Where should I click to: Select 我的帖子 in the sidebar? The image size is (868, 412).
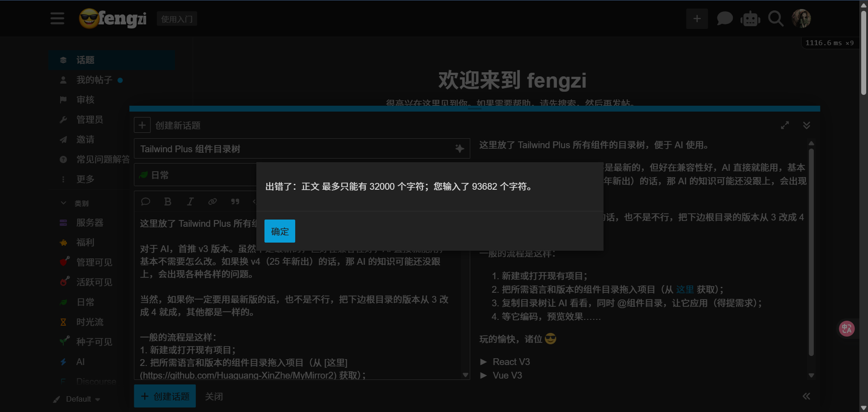[x=94, y=80]
